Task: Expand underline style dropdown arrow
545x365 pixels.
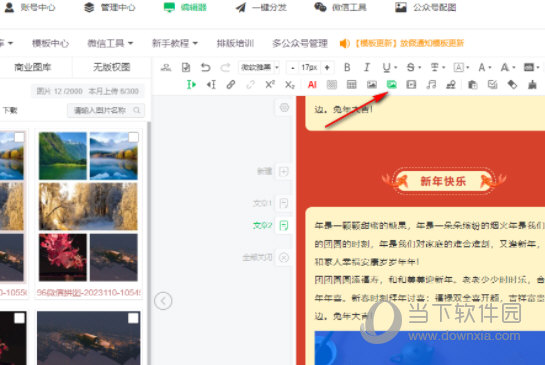Action: (396, 67)
